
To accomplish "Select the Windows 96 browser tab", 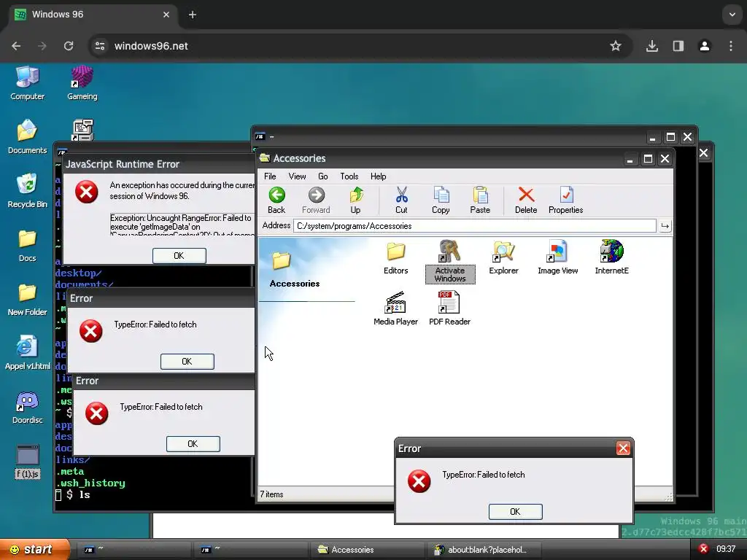I will pos(93,15).
